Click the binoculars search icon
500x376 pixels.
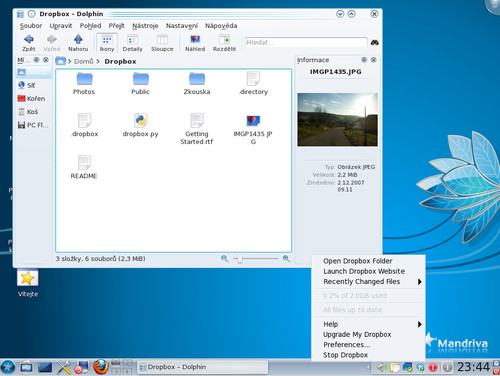pos(375,42)
